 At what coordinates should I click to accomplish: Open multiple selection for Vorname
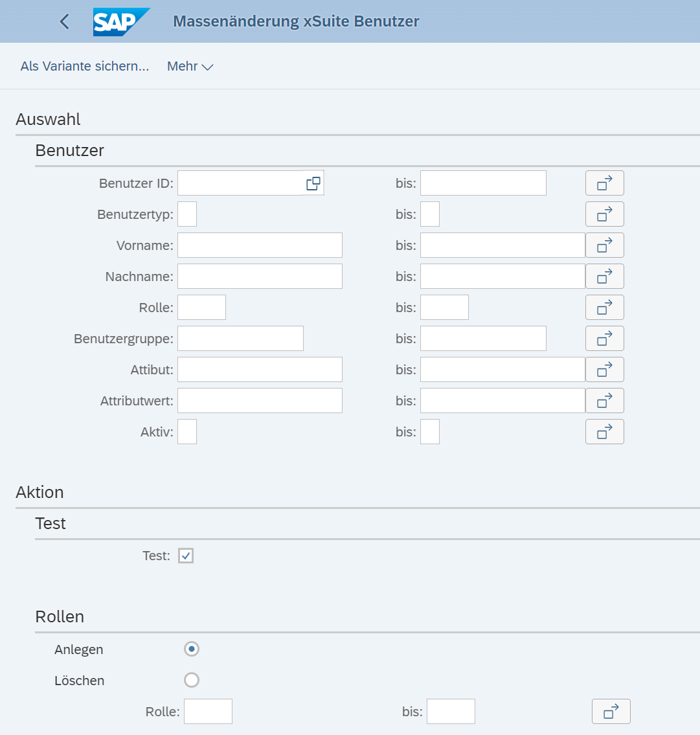pyautogui.click(x=604, y=245)
